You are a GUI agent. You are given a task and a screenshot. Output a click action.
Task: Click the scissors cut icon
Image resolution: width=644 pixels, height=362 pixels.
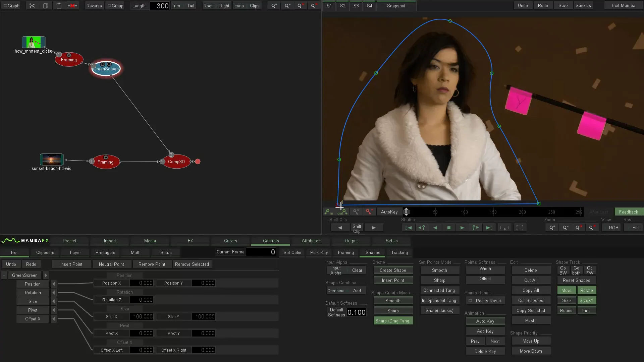[x=32, y=6]
